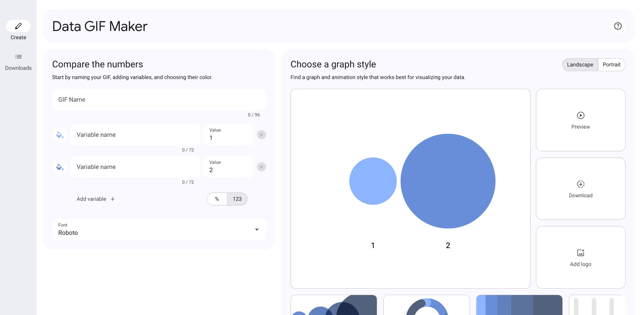Click the Data GIF Maker title
The image size is (644, 315).
tap(100, 26)
